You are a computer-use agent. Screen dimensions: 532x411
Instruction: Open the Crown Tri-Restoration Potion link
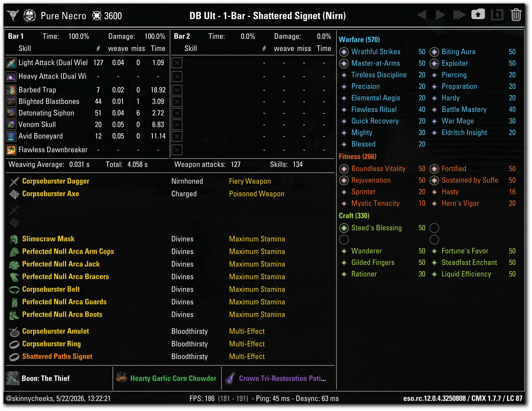282,378
